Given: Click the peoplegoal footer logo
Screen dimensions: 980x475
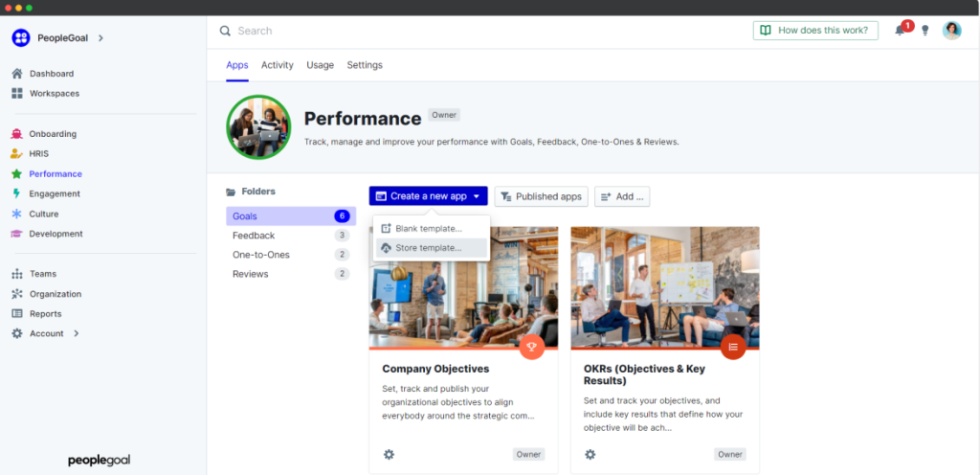Looking at the screenshot, I should [100, 461].
